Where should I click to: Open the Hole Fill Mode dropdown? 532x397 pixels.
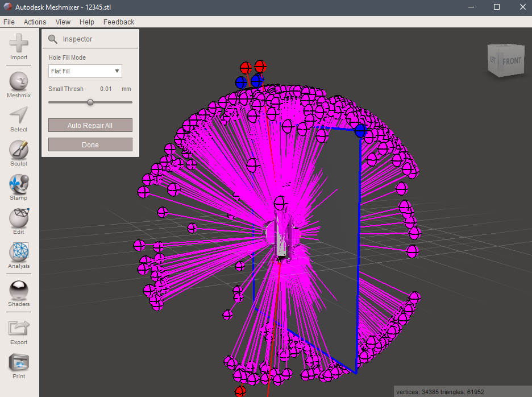tap(84, 71)
